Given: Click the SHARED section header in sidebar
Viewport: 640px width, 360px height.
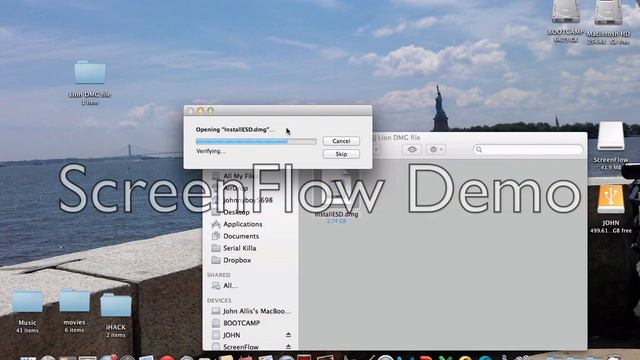Looking at the screenshot, I should coord(218,275).
